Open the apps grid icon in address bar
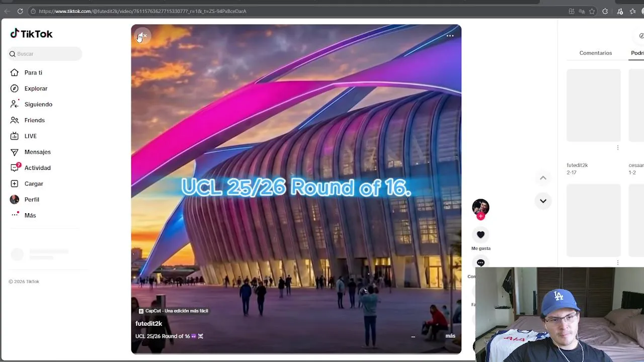644x362 pixels. click(572, 11)
